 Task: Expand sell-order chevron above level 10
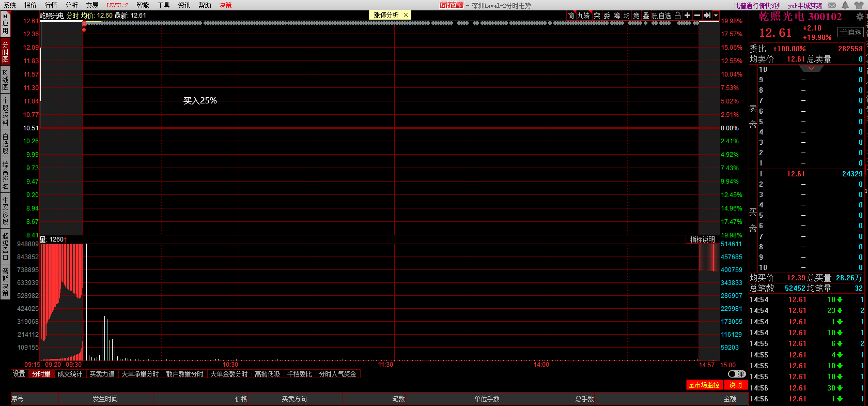(x=811, y=68)
